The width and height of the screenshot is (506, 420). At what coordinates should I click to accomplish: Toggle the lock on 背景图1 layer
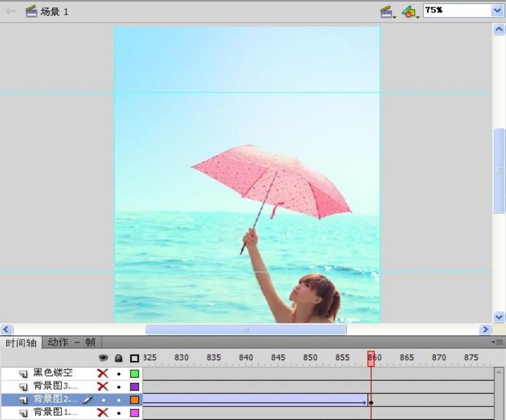(119, 413)
